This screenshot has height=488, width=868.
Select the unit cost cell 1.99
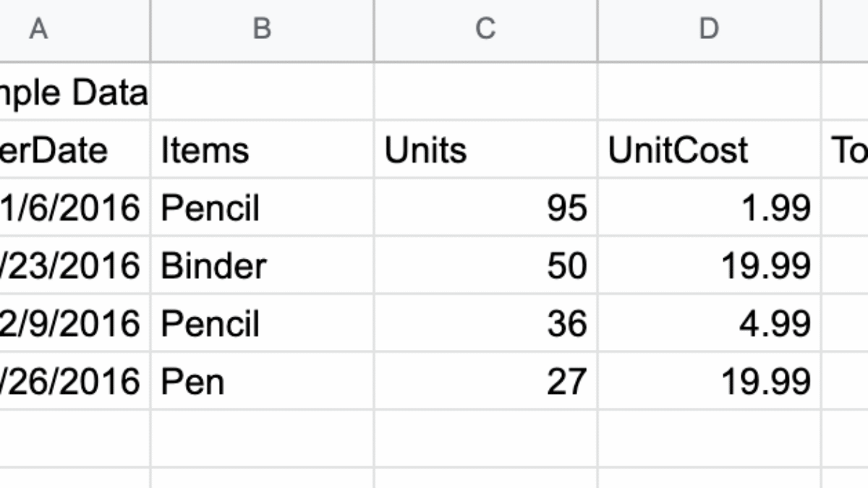(x=709, y=208)
